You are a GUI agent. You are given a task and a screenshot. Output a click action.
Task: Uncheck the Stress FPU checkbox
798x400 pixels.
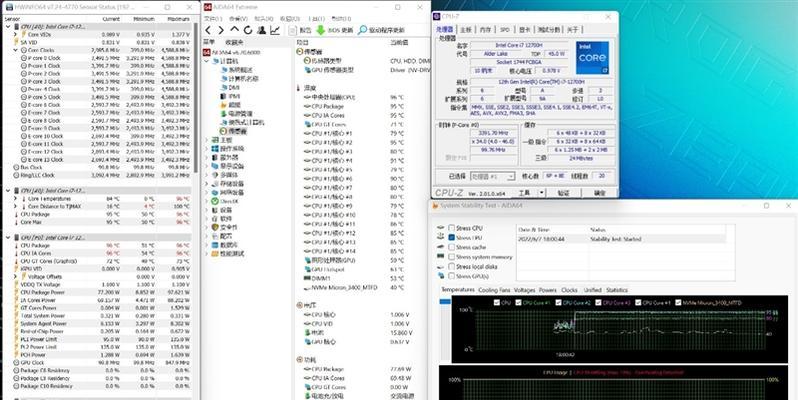451,238
